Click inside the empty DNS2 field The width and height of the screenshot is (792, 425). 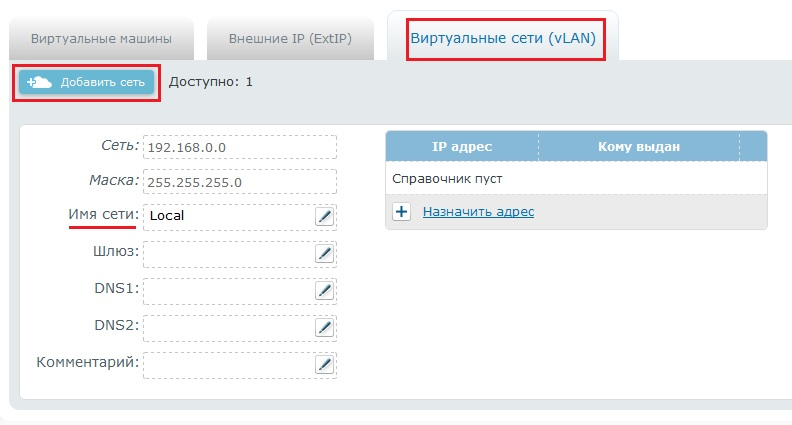click(228, 327)
